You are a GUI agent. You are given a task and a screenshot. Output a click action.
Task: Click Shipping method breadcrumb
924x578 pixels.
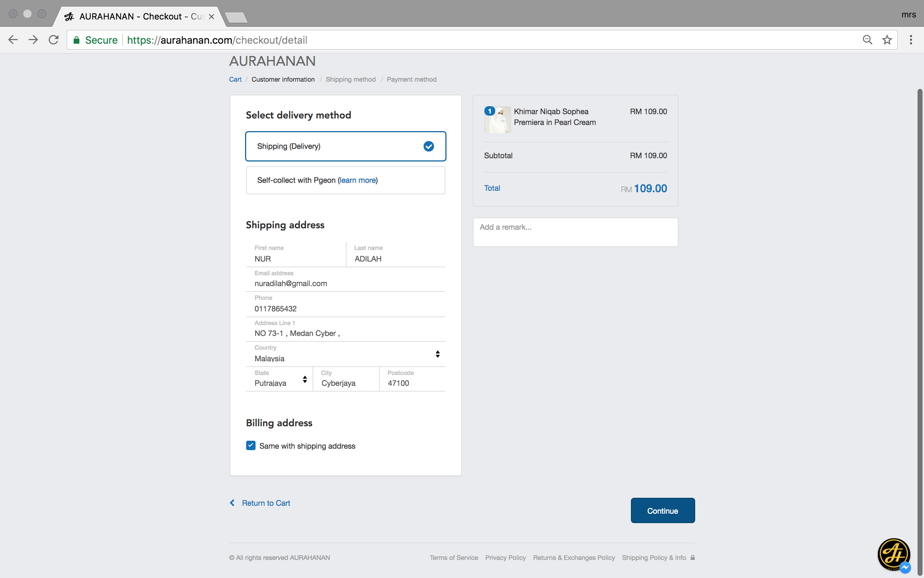pos(350,79)
